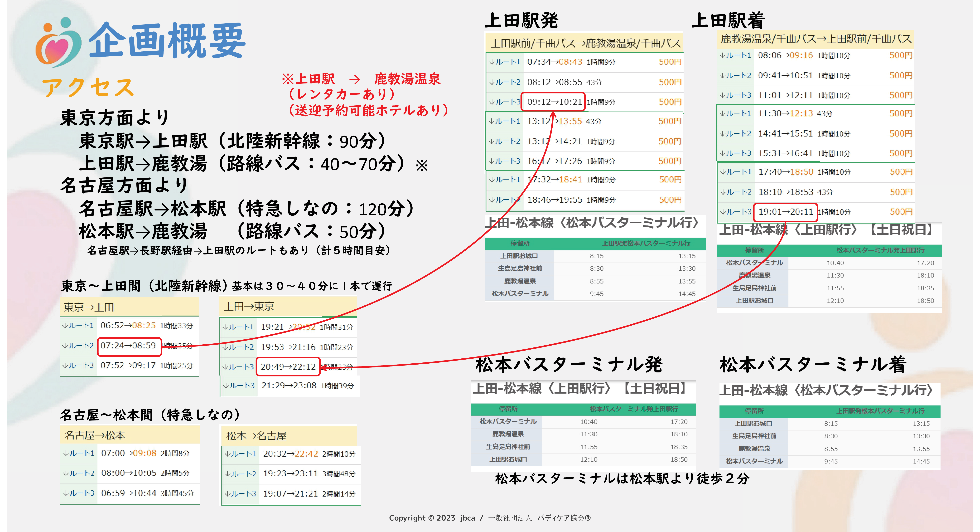Screen dimensions: 980x532
Task: Click 上田駅お城口 8:15 stop under 上田駅発
Action: (595, 256)
